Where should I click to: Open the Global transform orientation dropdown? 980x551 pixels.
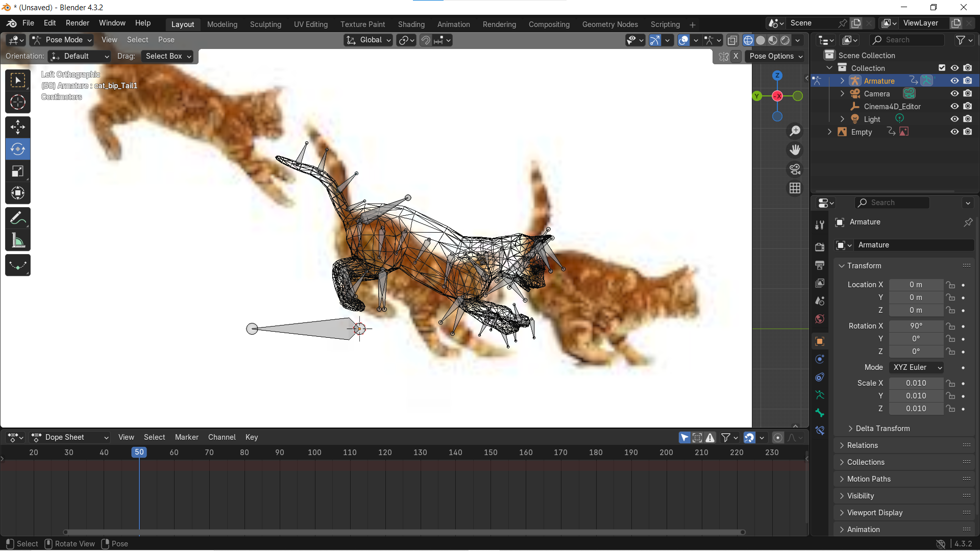pyautogui.click(x=368, y=40)
